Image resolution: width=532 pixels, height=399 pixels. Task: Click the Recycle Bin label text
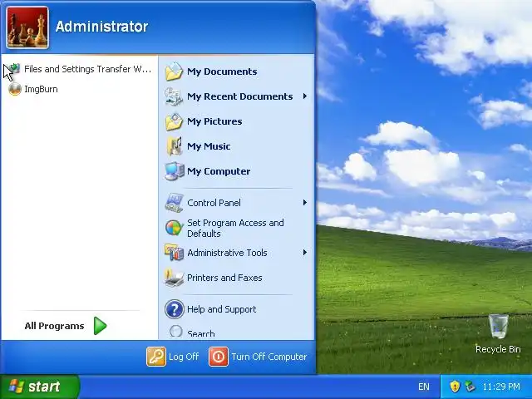pyautogui.click(x=498, y=349)
